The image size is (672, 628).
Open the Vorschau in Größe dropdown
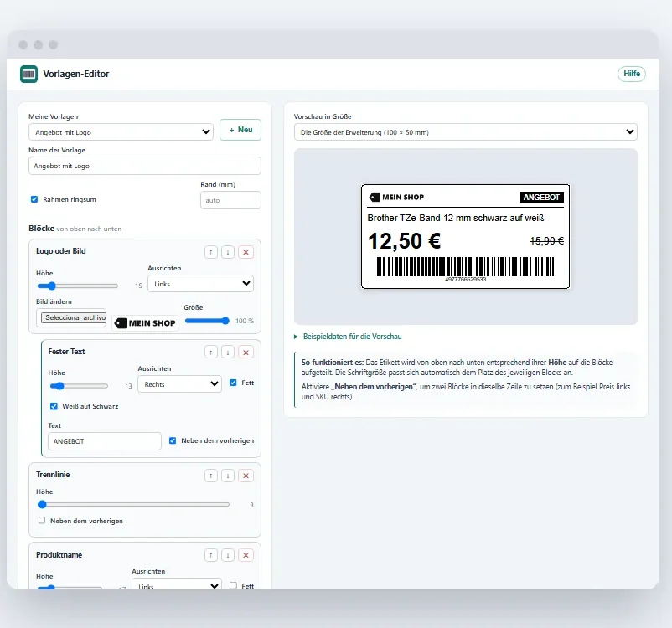tap(465, 132)
